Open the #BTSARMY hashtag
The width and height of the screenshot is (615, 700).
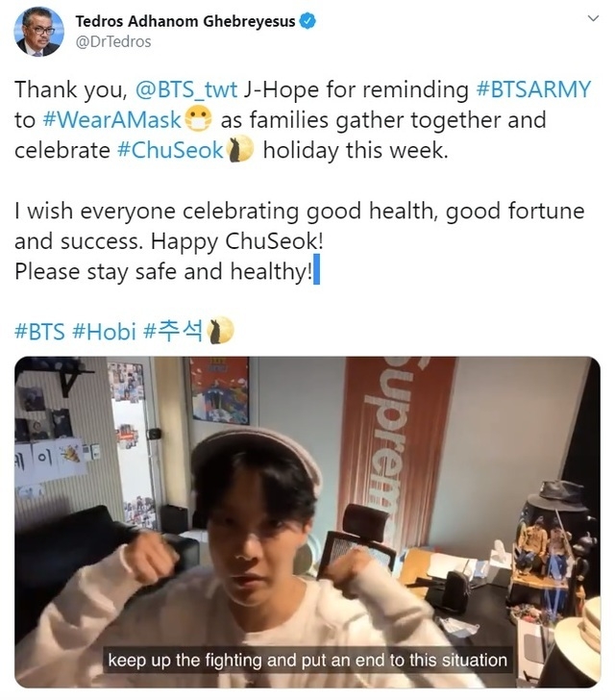click(x=533, y=89)
